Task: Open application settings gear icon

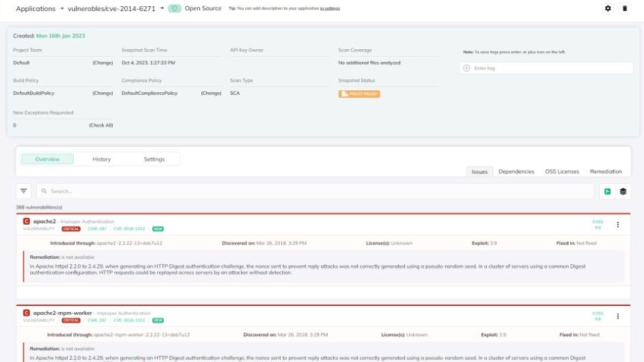Action: 608,8
